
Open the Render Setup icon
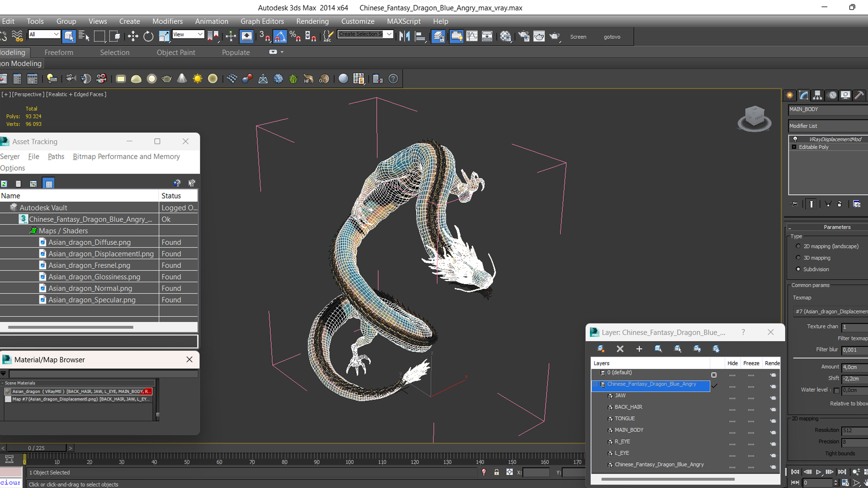(524, 36)
